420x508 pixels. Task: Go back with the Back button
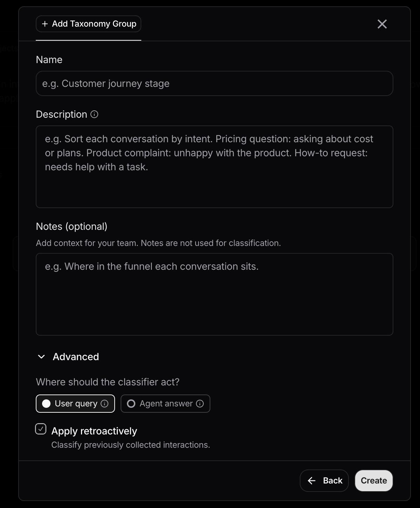[324, 481]
